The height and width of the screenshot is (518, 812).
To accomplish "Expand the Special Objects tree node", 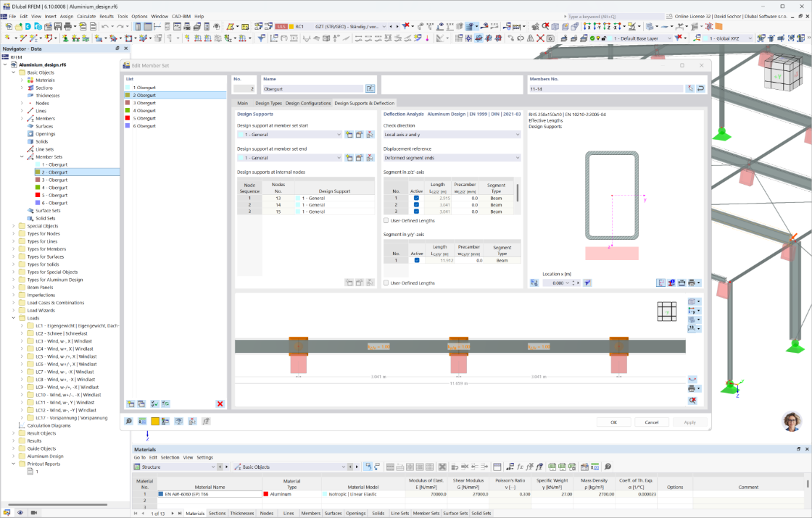I will coord(14,226).
